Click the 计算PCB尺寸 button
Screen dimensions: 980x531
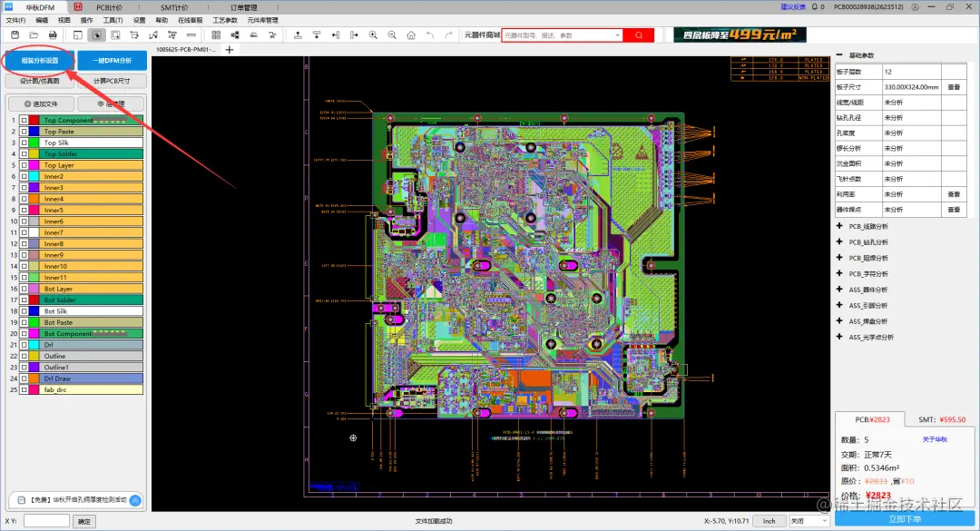112,81
